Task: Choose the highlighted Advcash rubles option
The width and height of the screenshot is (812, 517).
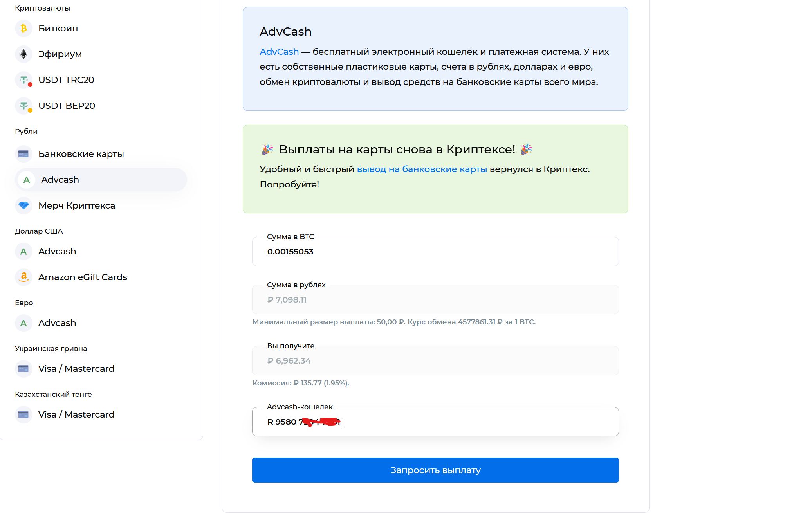Action: (x=101, y=180)
